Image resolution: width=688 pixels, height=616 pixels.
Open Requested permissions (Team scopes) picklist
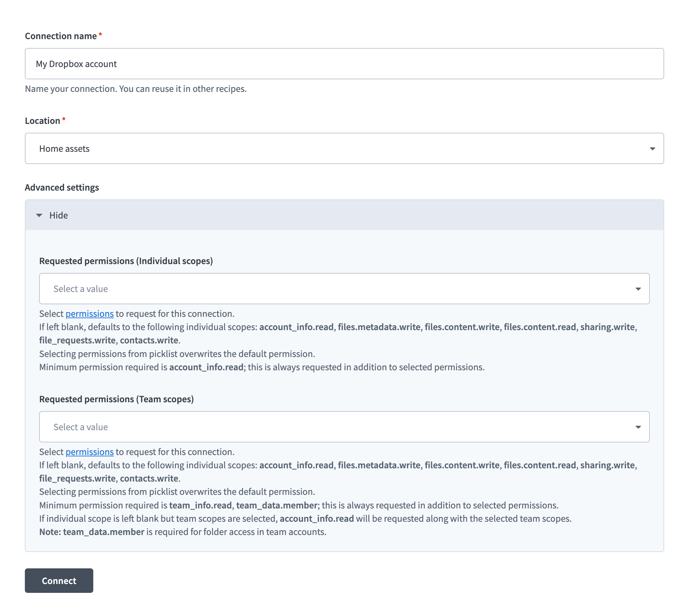(x=344, y=427)
